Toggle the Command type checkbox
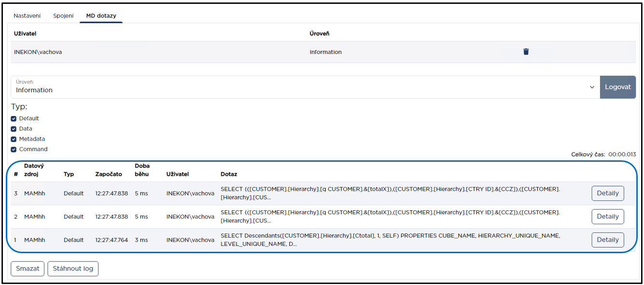The image size is (644, 285). point(13,149)
